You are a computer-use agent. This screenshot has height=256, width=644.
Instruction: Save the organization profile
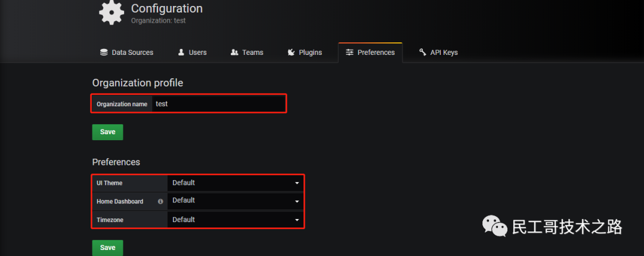coord(107,132)
